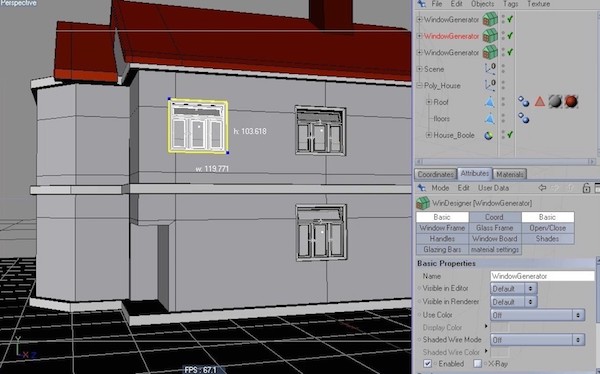Select the Phong tag on the Roof row

[523, 102]
